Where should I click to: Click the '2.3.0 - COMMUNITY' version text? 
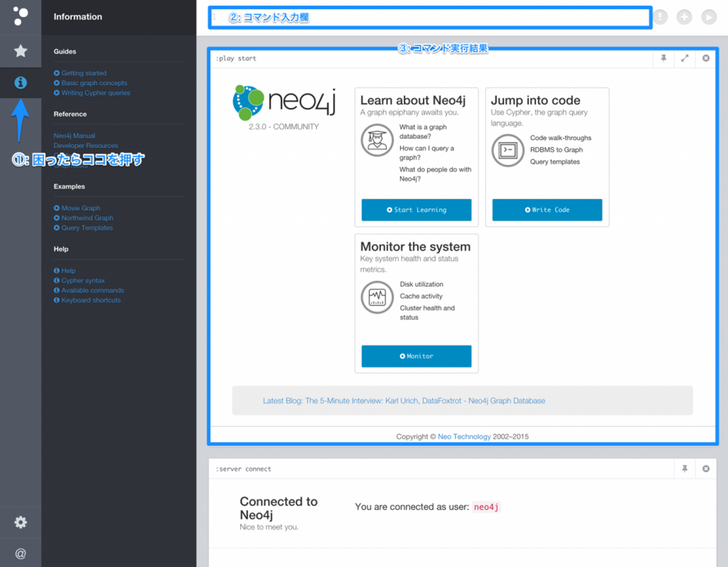[284, 126]
